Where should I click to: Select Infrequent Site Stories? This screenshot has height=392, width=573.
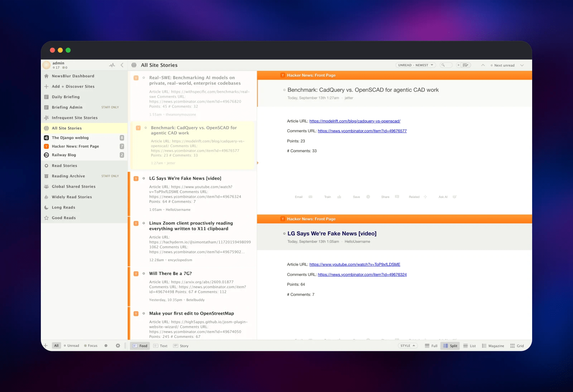point(84,117)
